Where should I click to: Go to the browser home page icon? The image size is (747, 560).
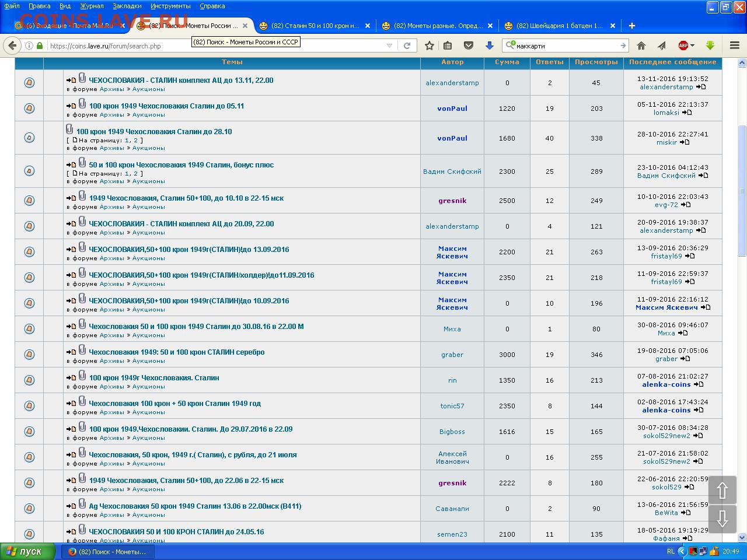641,45
